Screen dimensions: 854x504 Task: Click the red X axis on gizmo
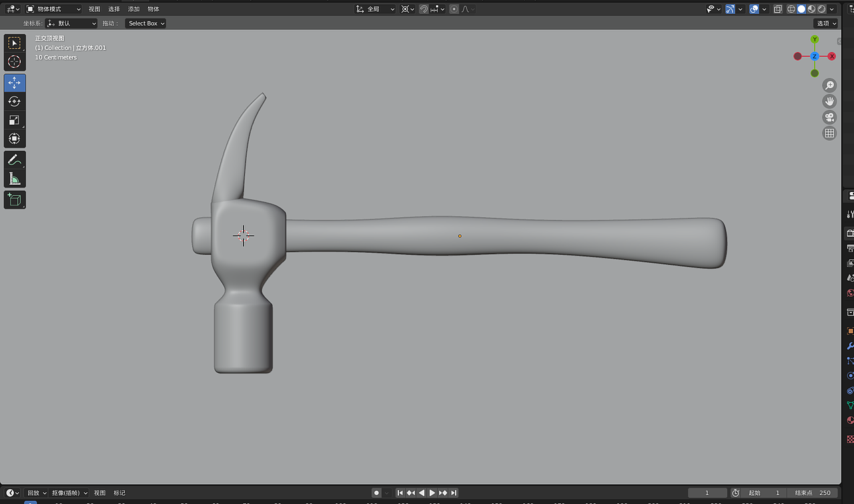coord(832,57)
